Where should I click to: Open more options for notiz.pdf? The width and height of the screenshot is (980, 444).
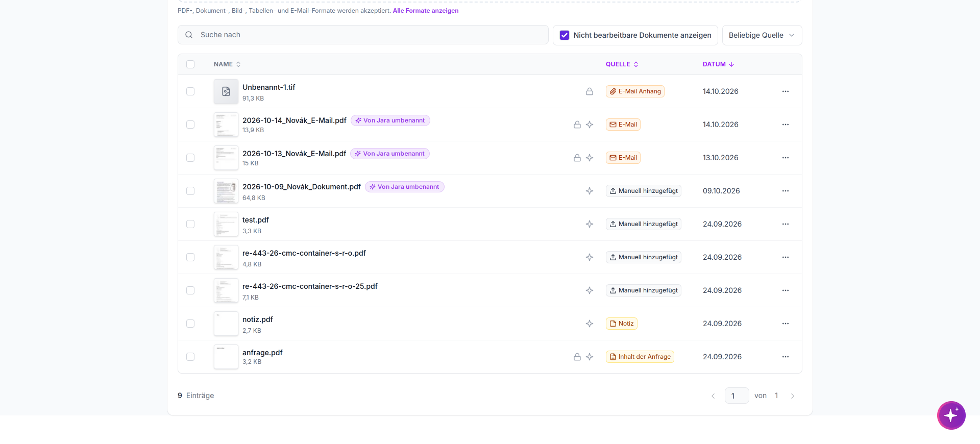[x=786, y=324]
